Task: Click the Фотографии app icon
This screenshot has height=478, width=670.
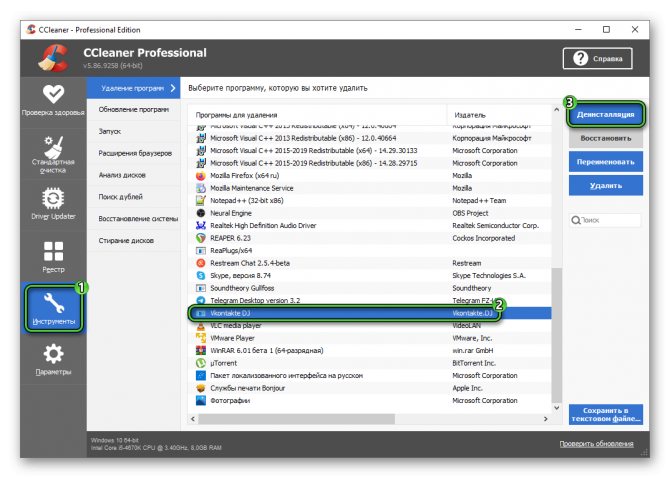Action: click(x=200, y=400)
